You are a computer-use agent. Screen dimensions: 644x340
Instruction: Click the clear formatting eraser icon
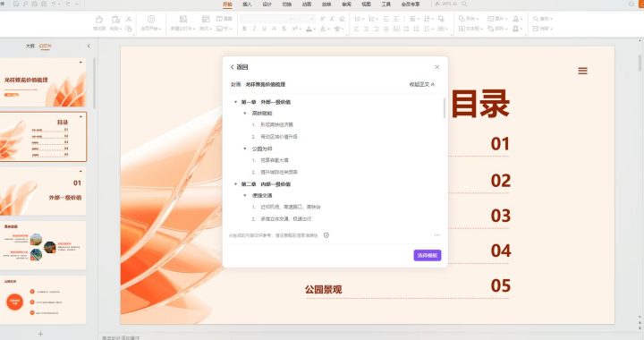[x=342, y=19]
